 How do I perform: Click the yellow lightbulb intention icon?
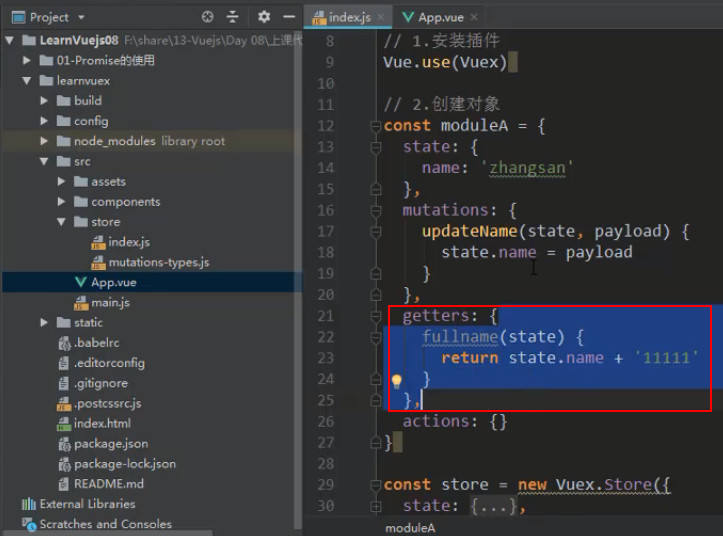[396, 381]
